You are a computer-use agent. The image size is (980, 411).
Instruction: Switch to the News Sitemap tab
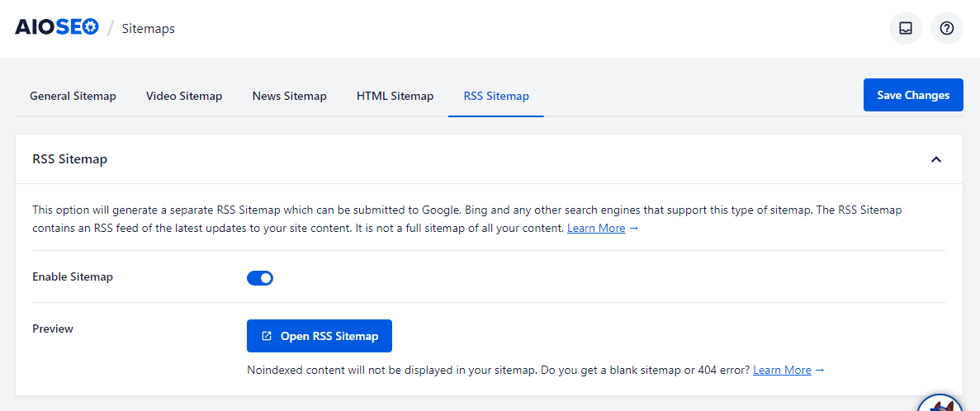289,97
